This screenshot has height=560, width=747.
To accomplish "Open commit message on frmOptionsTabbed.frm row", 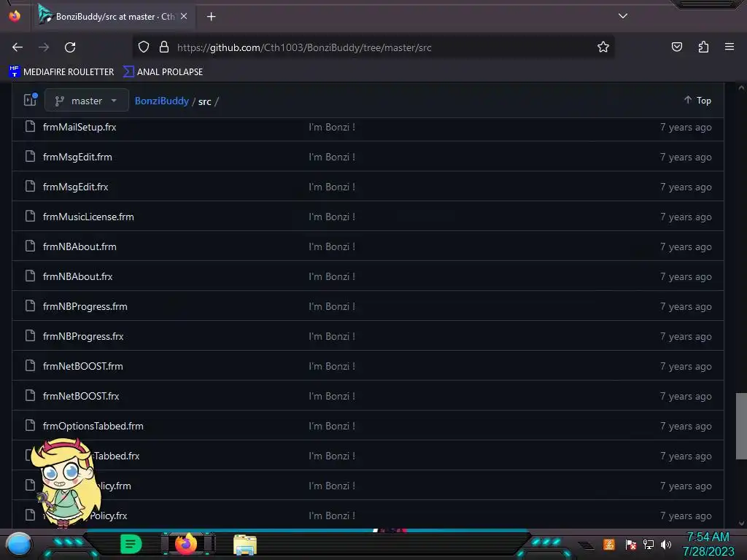I will click(x=332, y=426).
